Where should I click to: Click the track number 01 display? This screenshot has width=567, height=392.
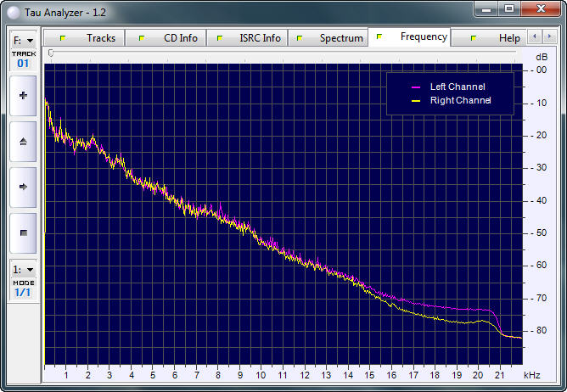(23, 64)
